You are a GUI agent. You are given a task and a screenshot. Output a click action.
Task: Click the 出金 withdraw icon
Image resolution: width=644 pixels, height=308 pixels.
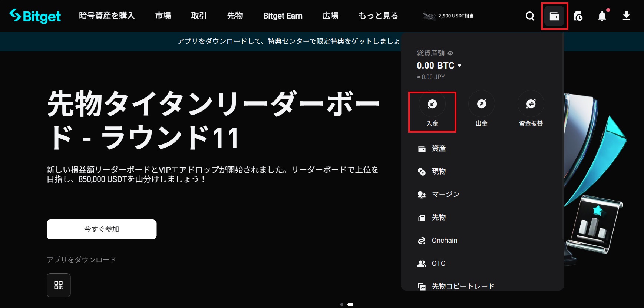click(482, 104)
